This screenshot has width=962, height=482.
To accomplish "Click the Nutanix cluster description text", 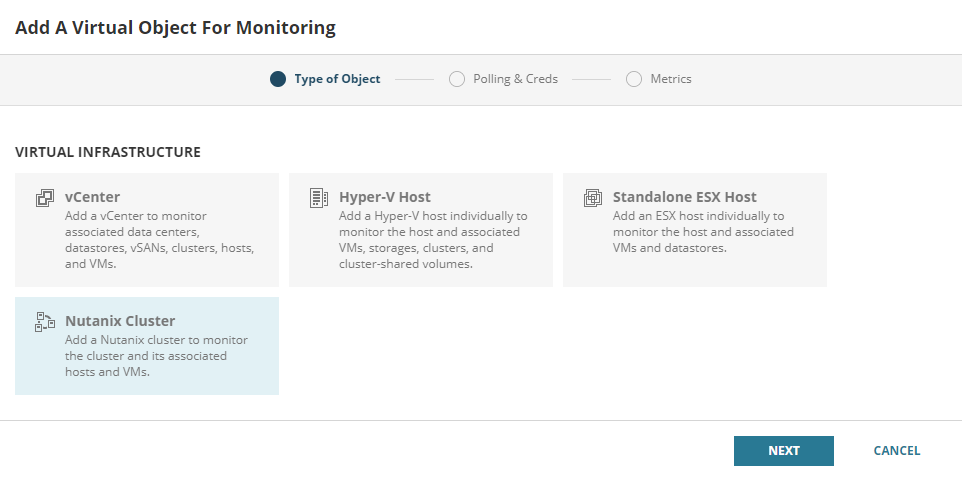I will [156, 356].
